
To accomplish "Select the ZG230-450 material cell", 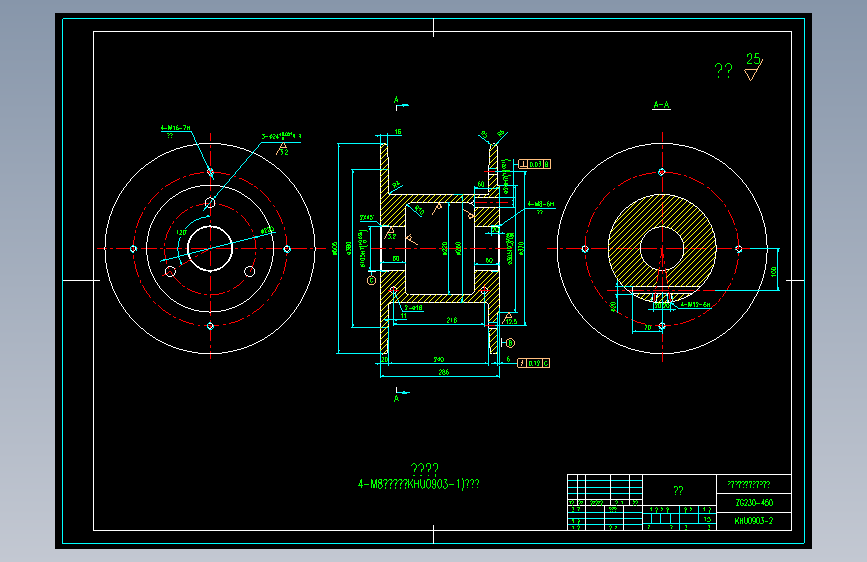I will (754, 503).
